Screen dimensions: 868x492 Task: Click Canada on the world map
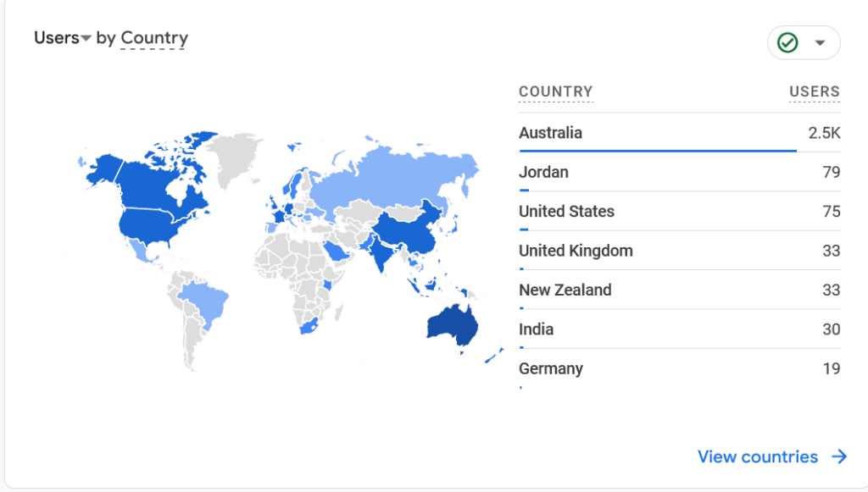(157, 182)
